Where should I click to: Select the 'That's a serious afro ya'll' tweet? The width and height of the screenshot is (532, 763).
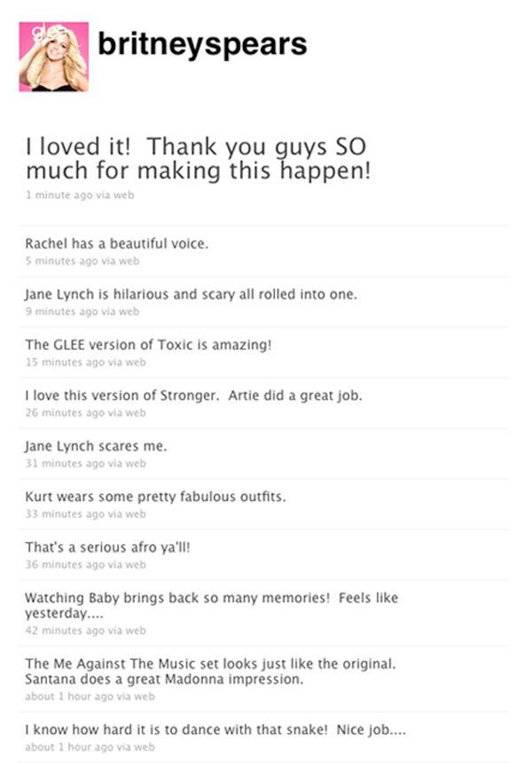coord(107,547)
